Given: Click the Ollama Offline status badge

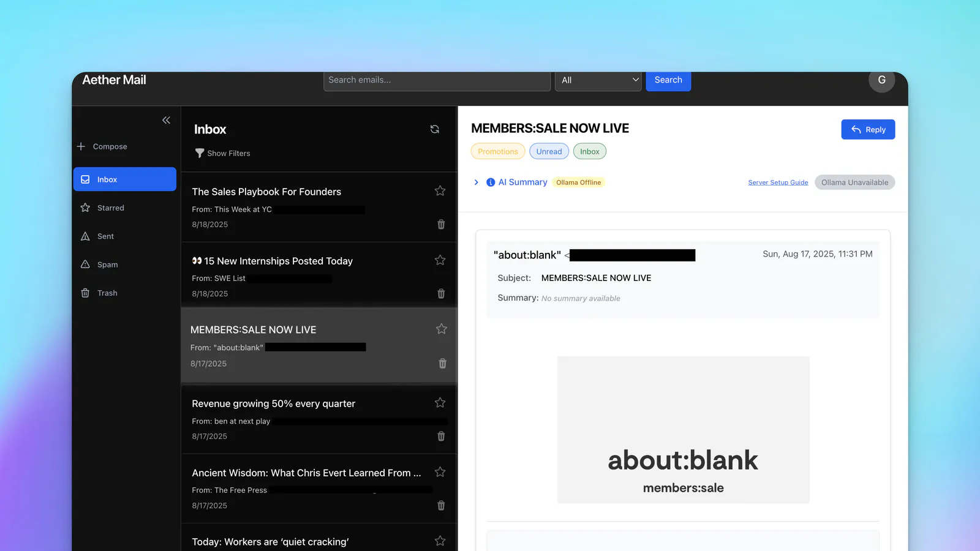Looking at the screenshot, I should pyautogui.click(x=578, y=182).
